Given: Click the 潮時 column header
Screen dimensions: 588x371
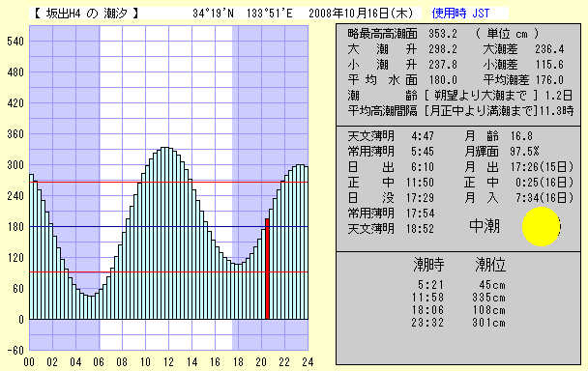Looking at the screenshot, I should coord(428,265).
